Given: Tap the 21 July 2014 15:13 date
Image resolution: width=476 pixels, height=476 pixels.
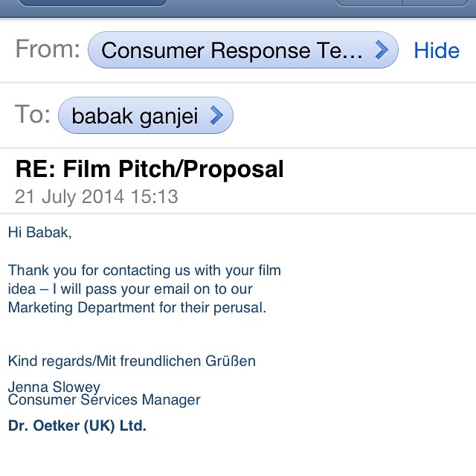Looking at the screenshot, I should [x=96, y=196].
